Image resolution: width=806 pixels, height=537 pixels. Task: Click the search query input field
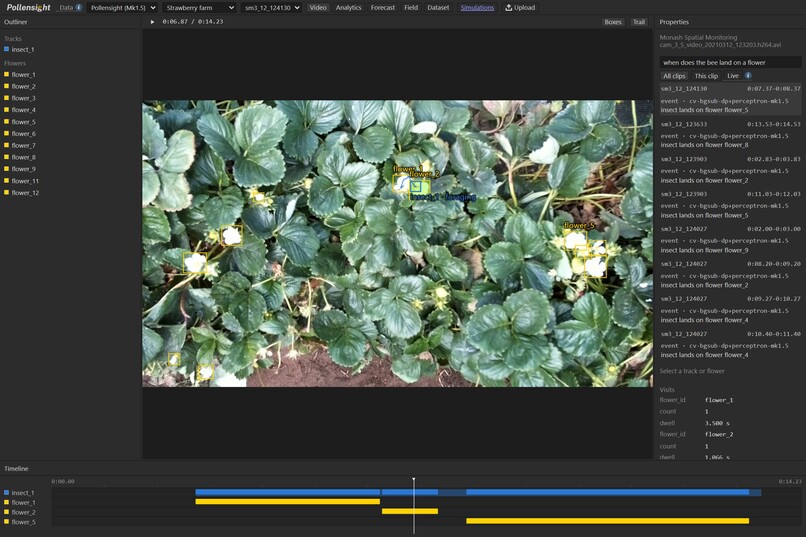730,63
